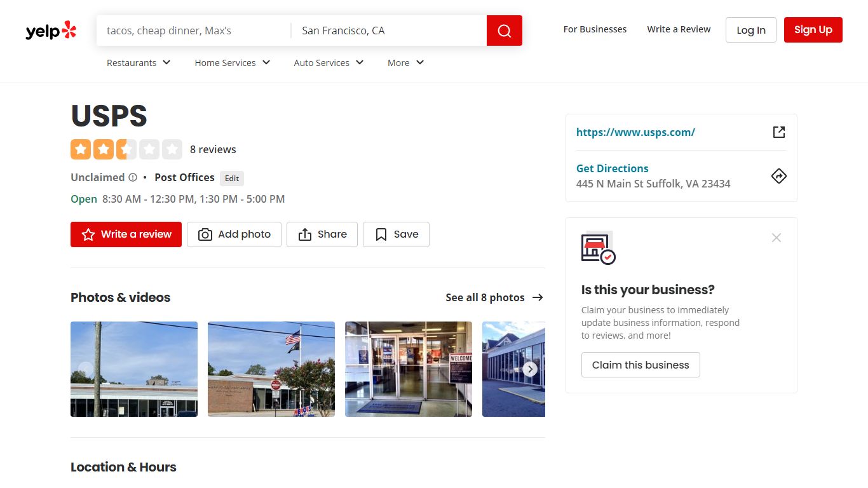Click the Get Directions link
Image resolution: width=868 pixels, height=488 pixels.
coord(613,168)
